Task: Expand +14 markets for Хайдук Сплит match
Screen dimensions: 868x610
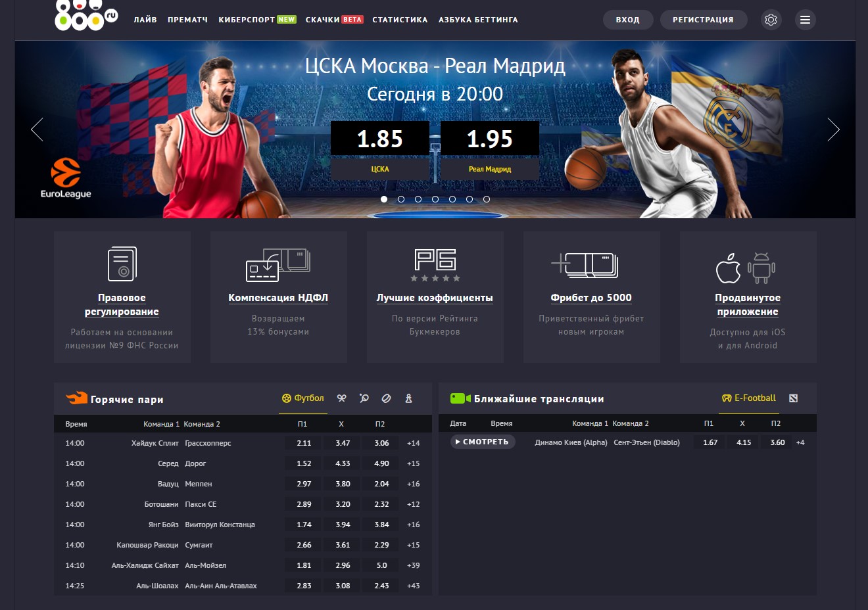Action: (414, 443)
